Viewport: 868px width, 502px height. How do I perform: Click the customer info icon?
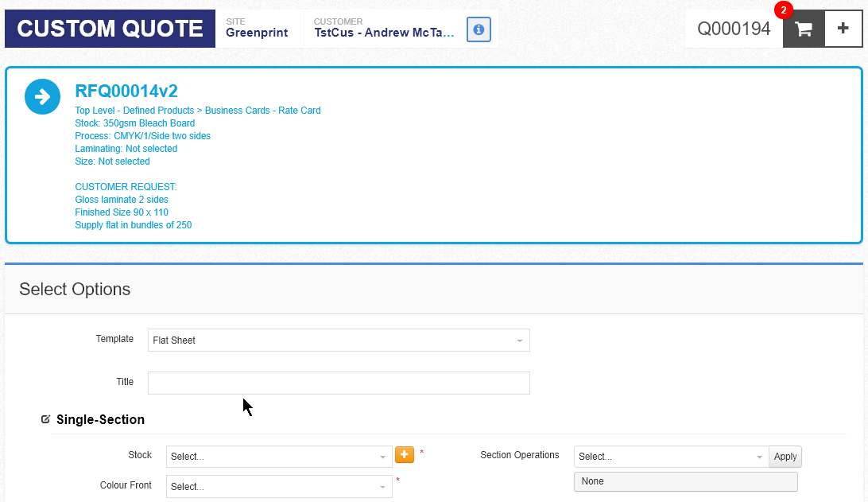pyautogui.click(x=479, y=29)
